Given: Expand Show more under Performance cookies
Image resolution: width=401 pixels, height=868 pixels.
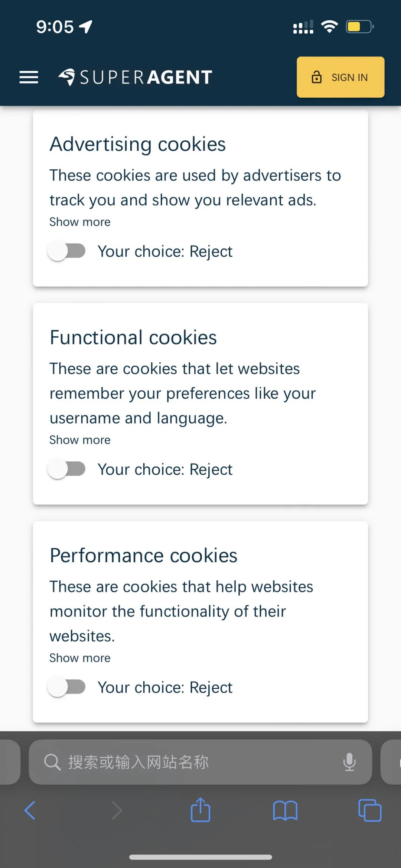Looking at the screenshot, I should (x=80, y=658).
